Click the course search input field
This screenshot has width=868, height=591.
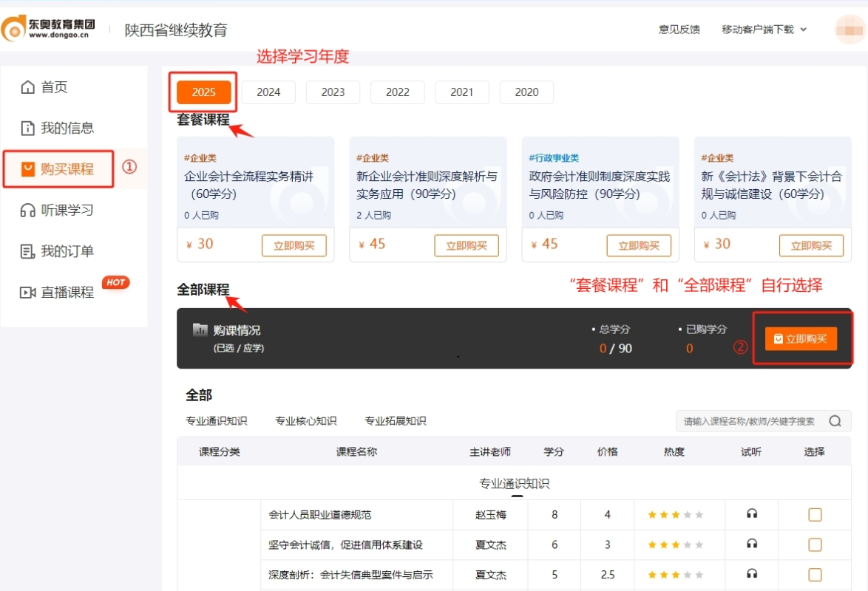tap(747, 420)
